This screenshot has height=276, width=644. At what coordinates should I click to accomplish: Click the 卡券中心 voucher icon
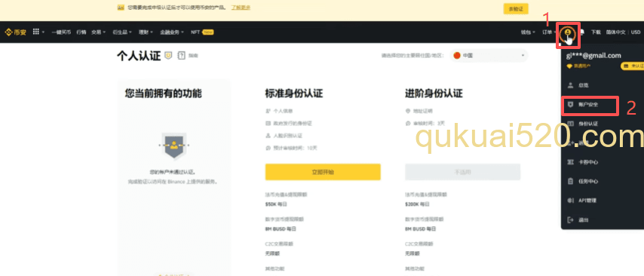[x=570, y=162]
